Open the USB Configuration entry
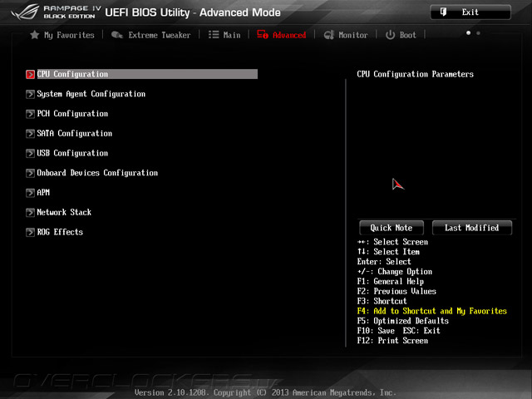532x399 pixels. click(x=72, y=153)
